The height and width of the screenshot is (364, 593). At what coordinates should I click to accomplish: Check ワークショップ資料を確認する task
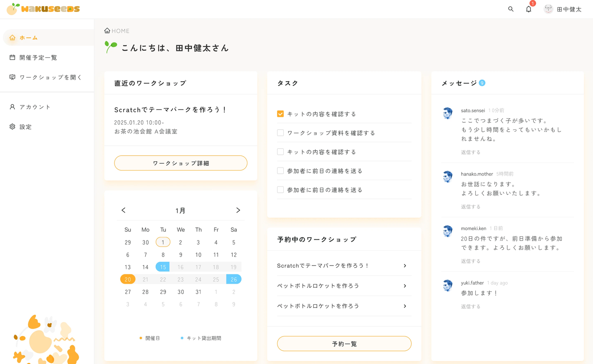coord(280,133)
